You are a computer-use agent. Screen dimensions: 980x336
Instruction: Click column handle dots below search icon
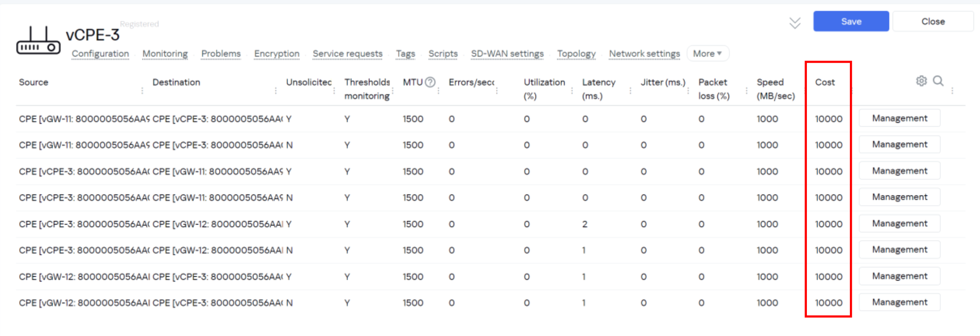(x=952, y=90)
